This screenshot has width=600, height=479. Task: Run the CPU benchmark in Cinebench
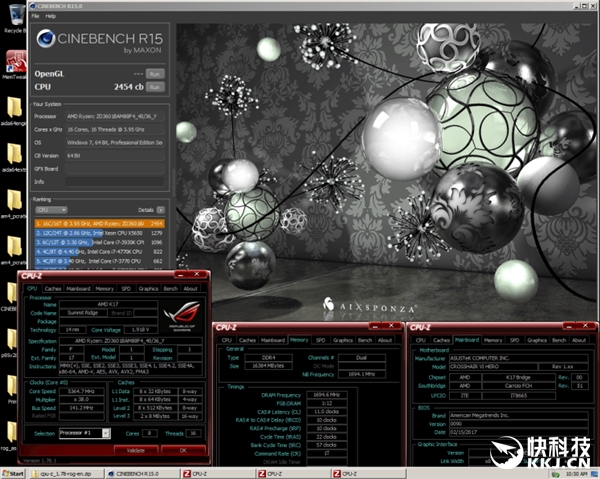(155, 87)
